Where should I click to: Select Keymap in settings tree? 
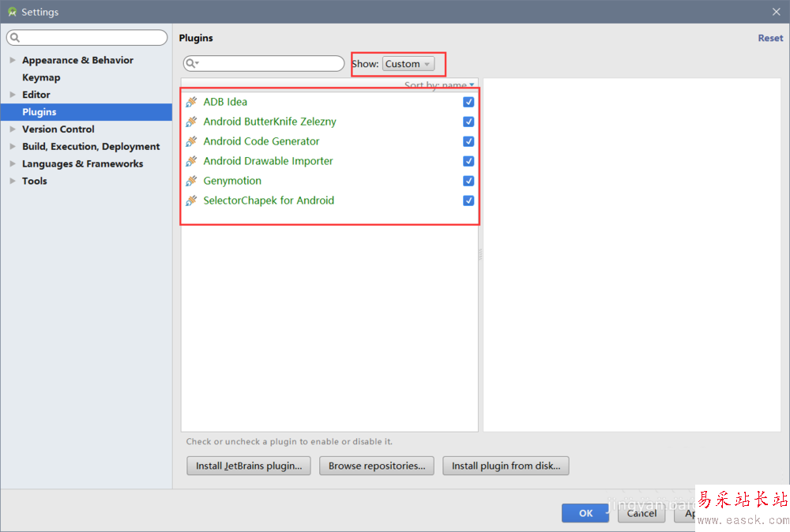41,77
